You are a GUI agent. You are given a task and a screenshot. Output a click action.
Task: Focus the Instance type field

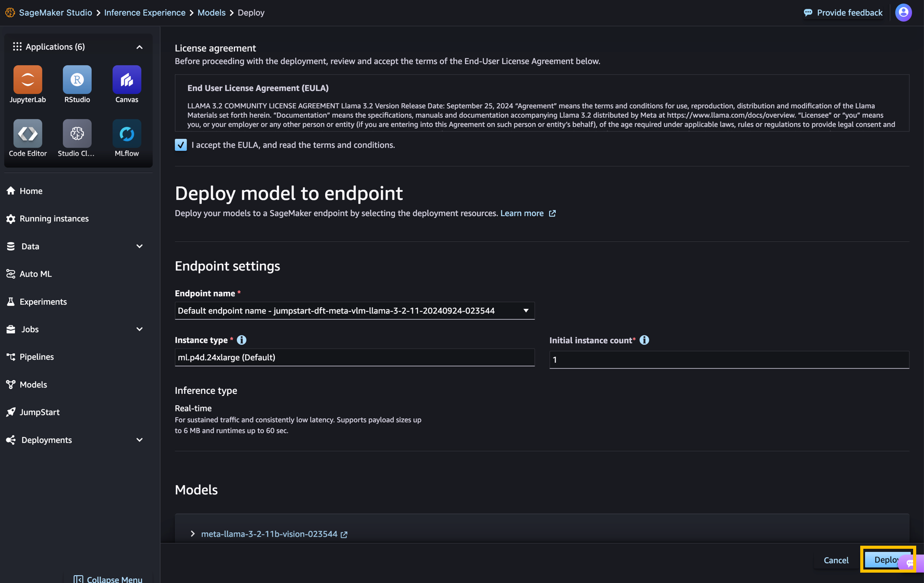point(355,358)
